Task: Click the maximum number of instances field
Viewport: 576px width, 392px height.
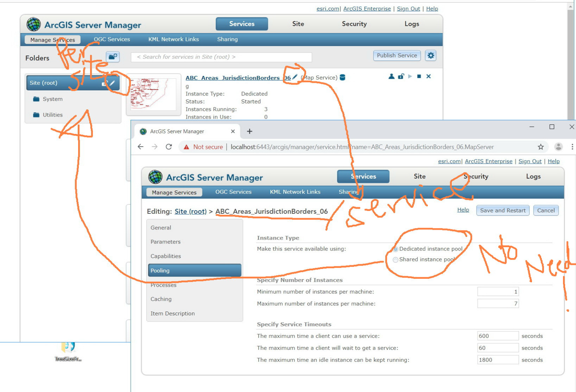Action: [x=498, y=304]
